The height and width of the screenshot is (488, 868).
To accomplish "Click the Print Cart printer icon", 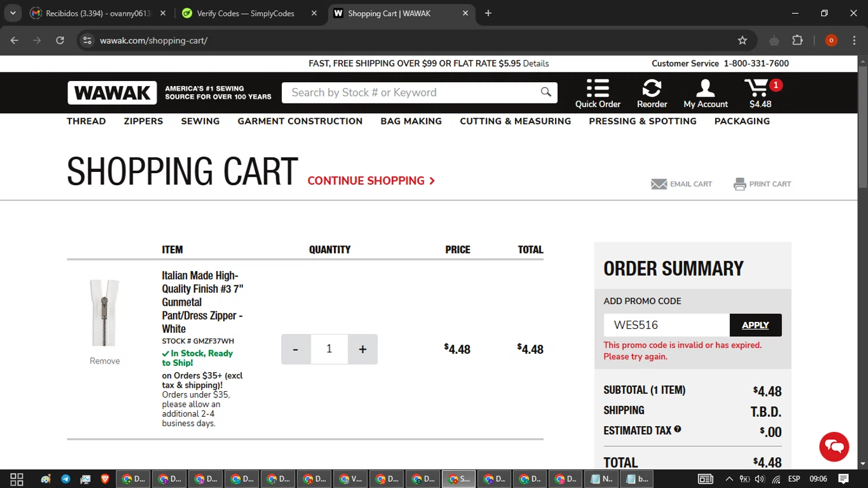I will pos(740,184).
